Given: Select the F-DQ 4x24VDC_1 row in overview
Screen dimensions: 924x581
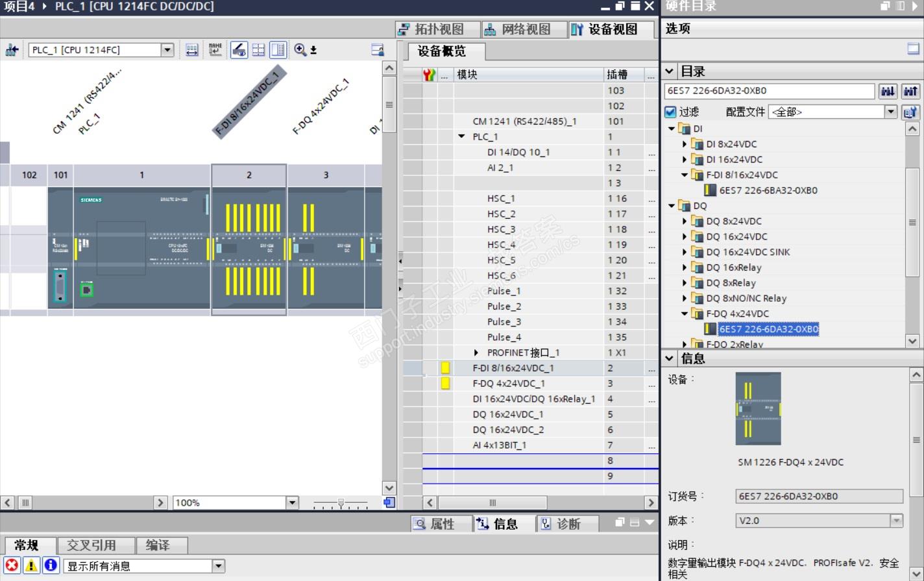Looking at the screenshot, I should click(x=531, y=384).
